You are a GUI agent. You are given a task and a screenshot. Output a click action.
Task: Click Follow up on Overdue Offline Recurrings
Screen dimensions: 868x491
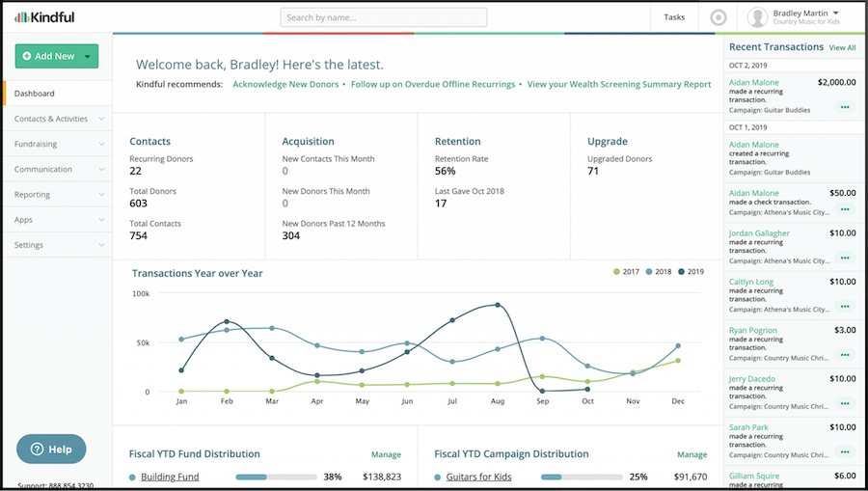[x=433, y=84]
